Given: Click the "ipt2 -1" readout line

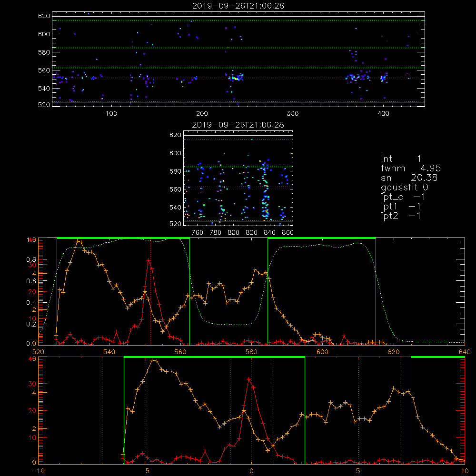Looking at the screenshot, I should tap(401, 216).
